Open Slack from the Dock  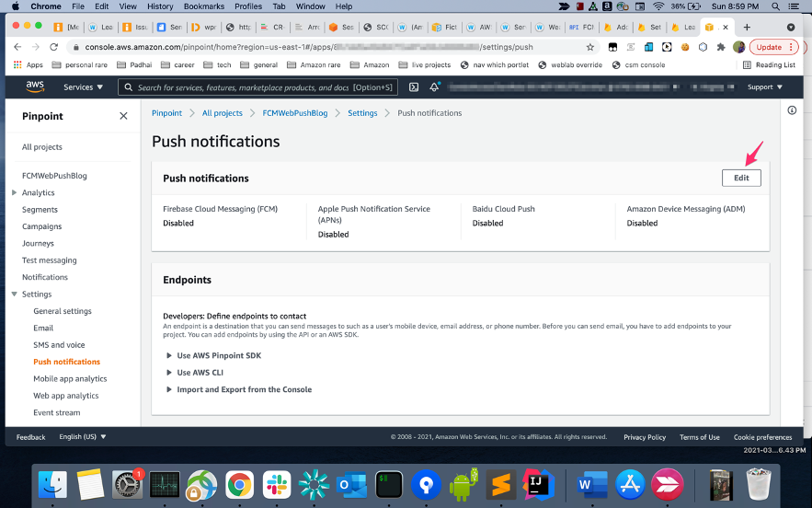click(x=277, y=485)
